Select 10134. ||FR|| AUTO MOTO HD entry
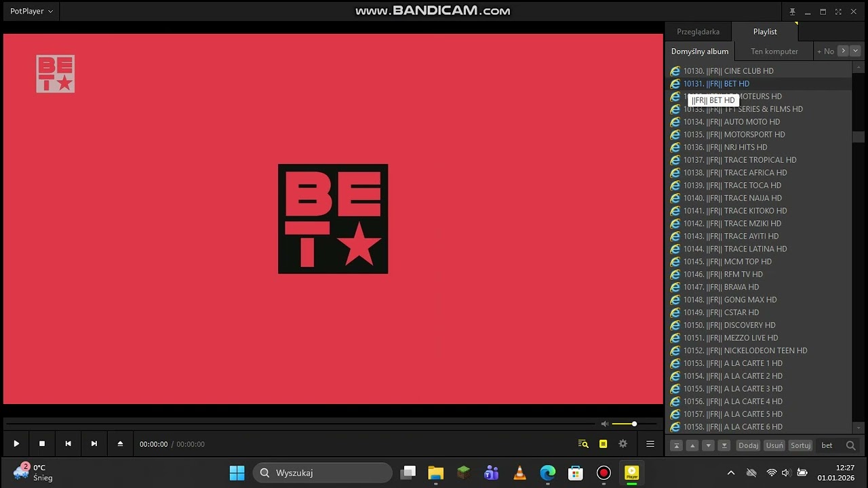Image resolution: width=868 pixels, height=488 pixels. (x=758, y=122)
